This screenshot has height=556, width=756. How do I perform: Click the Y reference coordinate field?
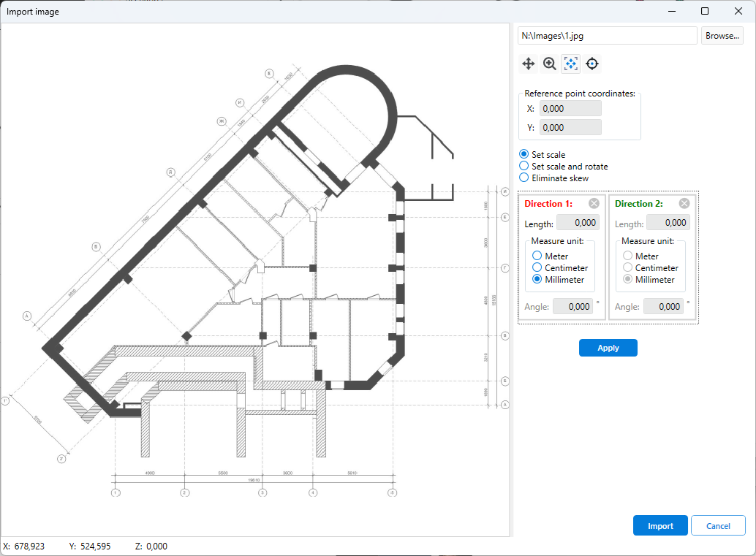(570, 127)
